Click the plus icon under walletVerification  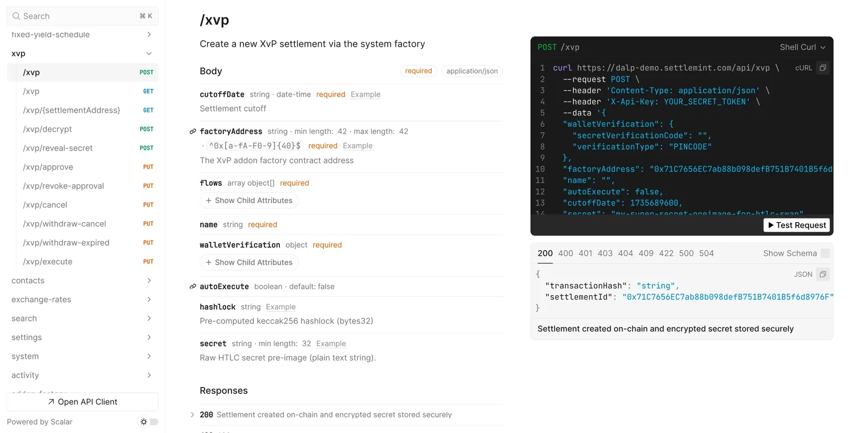pyautogui.click(x=208, y=262)
